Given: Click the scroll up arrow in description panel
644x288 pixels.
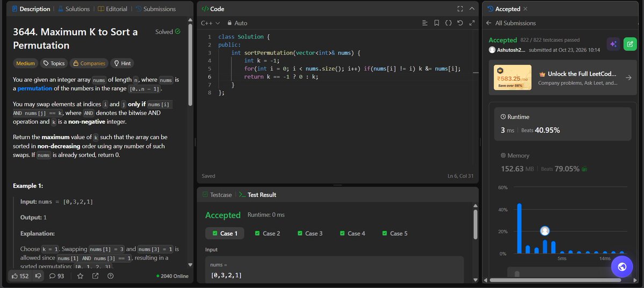Looking at the screenshot, I should pos(190,19).
